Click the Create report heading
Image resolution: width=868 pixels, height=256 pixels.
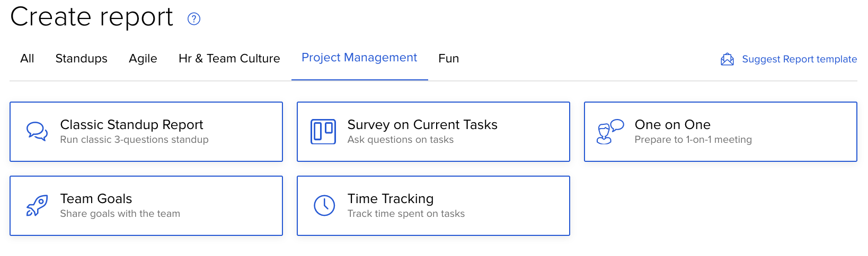pos(92,17)
